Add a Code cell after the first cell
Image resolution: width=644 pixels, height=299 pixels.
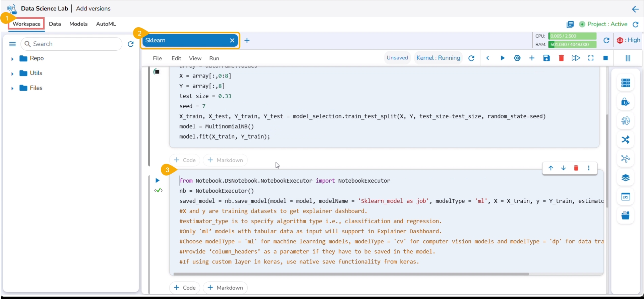coord(185,160)
